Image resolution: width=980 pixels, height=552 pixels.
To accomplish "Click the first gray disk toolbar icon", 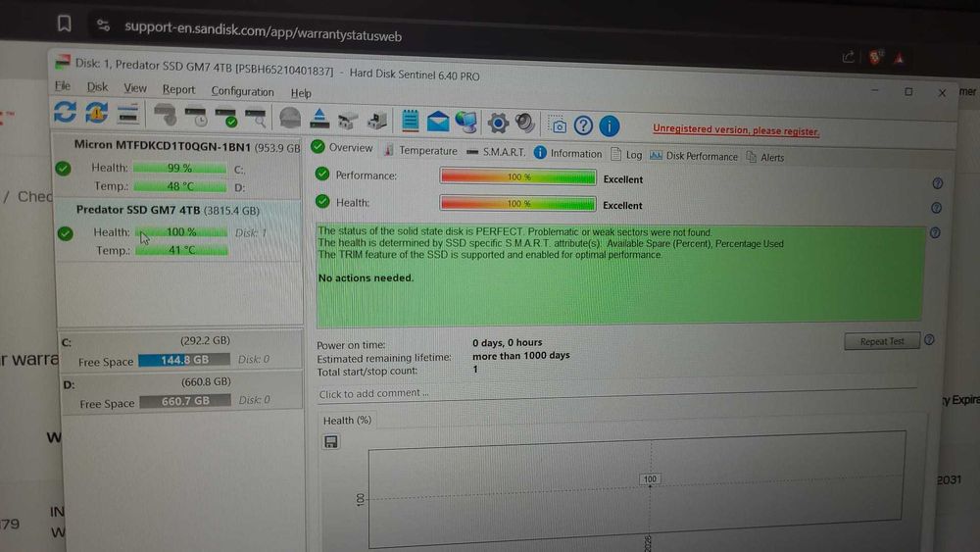I will click(x=165, y=115).
